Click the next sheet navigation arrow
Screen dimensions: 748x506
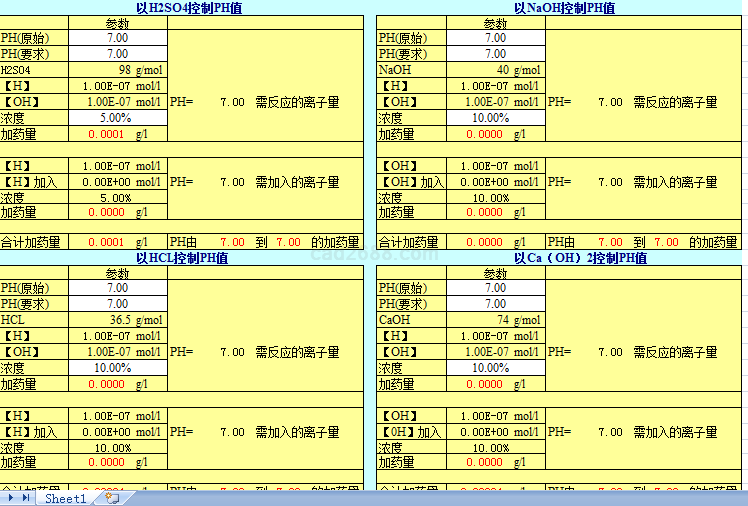[13, 498]
